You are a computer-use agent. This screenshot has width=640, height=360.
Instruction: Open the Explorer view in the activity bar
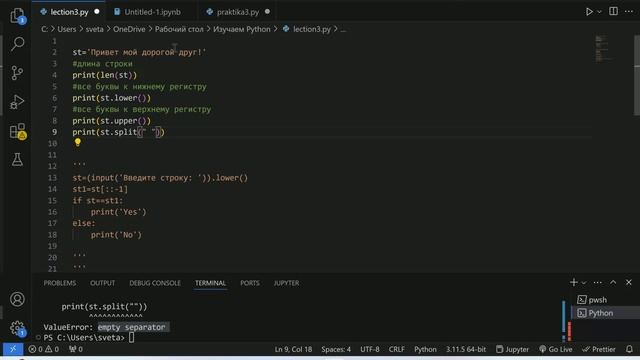click(17, 16)
